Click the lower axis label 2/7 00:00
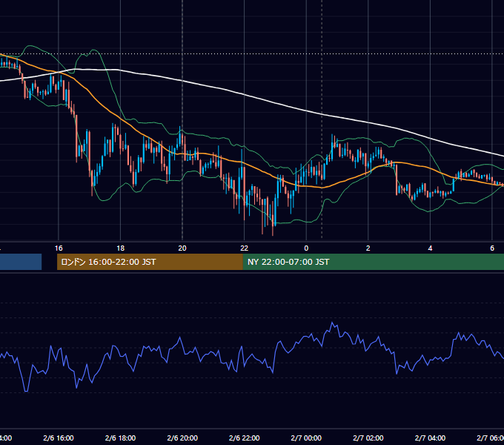The width and height of the screenshot is (504, 445). 306,438
